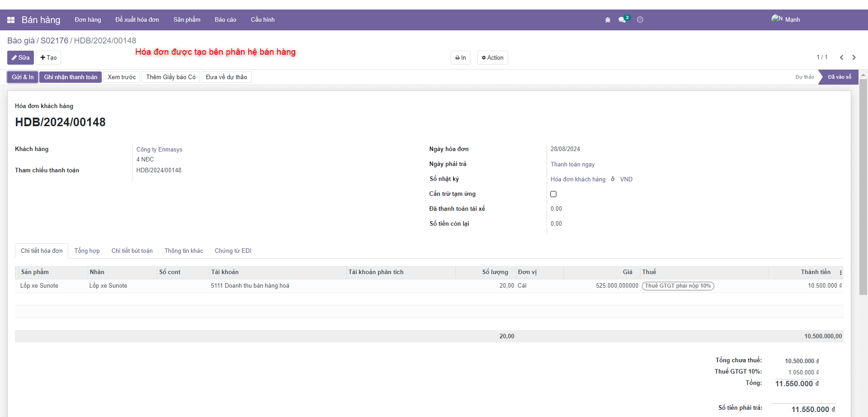Viewport: 868px width, 417px height.
Task: Click the user avatar for Mạnh
Action: coord(777,19)
